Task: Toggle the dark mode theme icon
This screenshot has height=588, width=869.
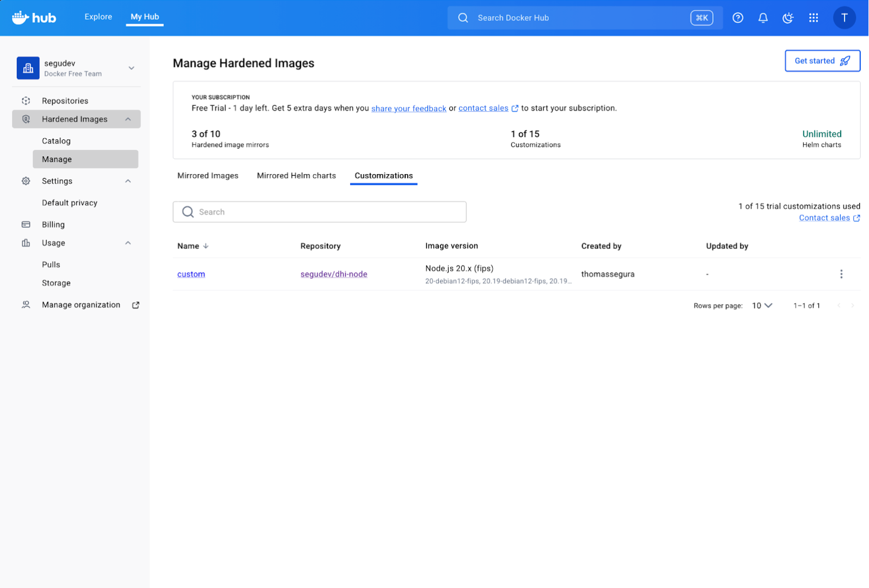Action: point(788,18)
